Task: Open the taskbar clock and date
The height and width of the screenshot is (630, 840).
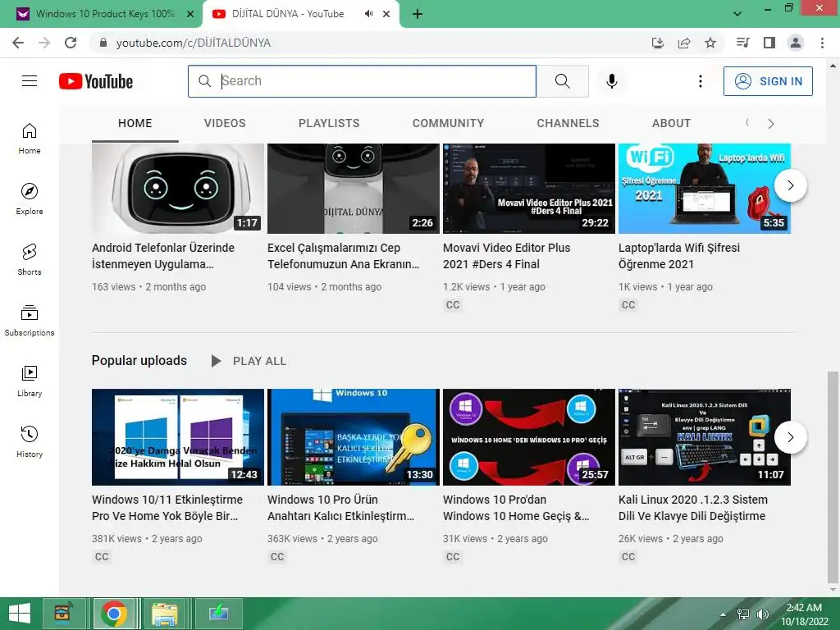Action: [x=804, y=614]
